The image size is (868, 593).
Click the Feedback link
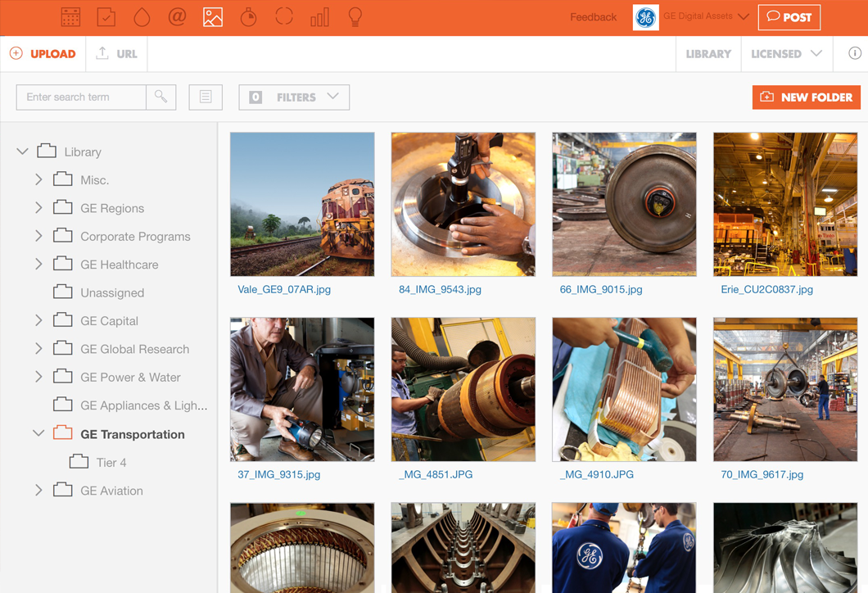coord(594,17)
